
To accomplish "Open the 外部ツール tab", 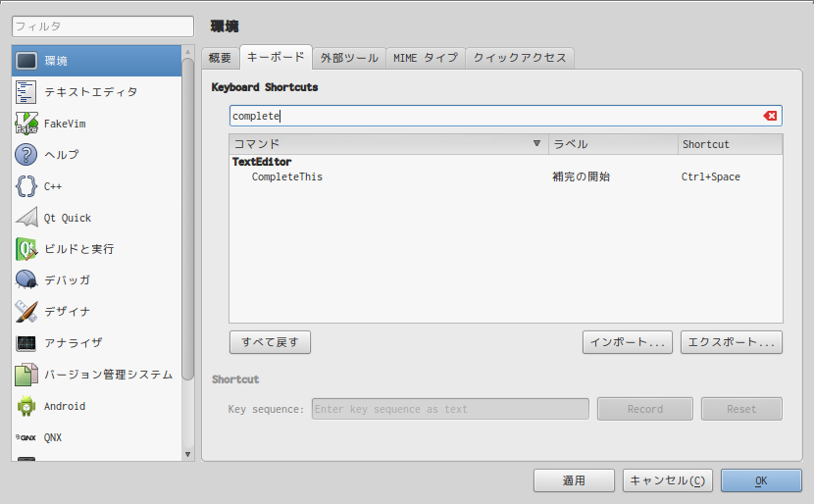I will pyautogui.click(x=348, y=58).
